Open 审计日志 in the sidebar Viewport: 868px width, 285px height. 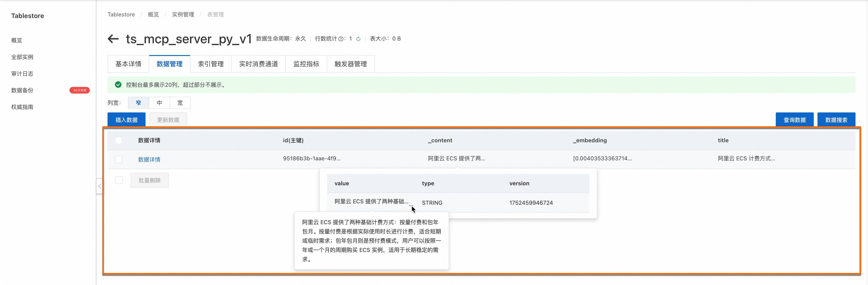pyautogui.click(x=22, y=74)
